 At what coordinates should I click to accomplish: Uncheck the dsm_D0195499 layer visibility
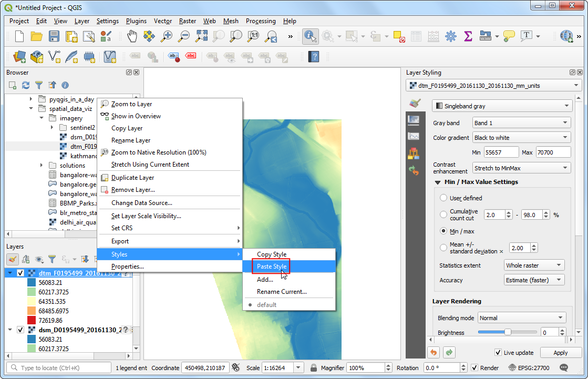20,330
